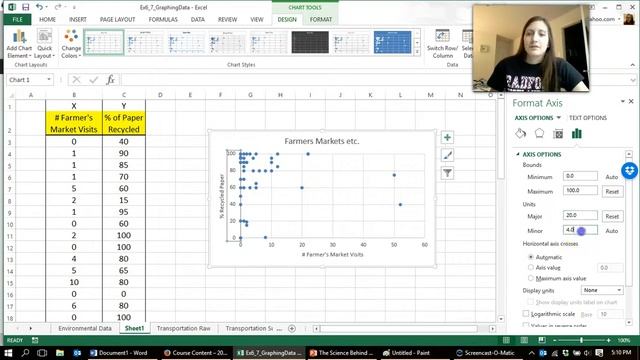This screenshot has height=360, width=640.
Task: Click Reset next to Maximum bound
Action: pyautogui.click(x=612, y=191)
